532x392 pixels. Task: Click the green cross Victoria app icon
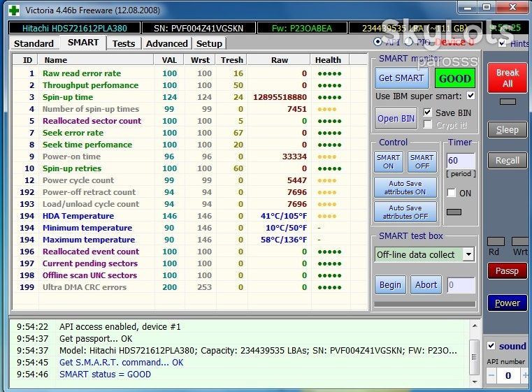pyautogui.click(x=14, y=10)
